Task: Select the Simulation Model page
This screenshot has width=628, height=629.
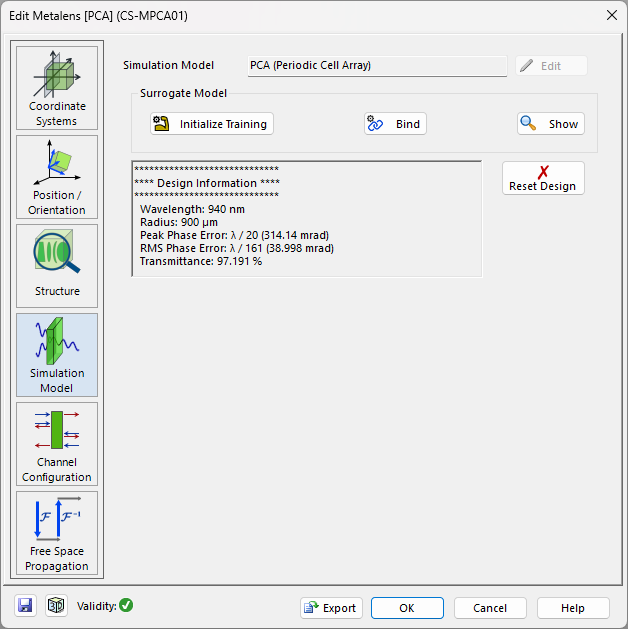Action: pos(57,355)
